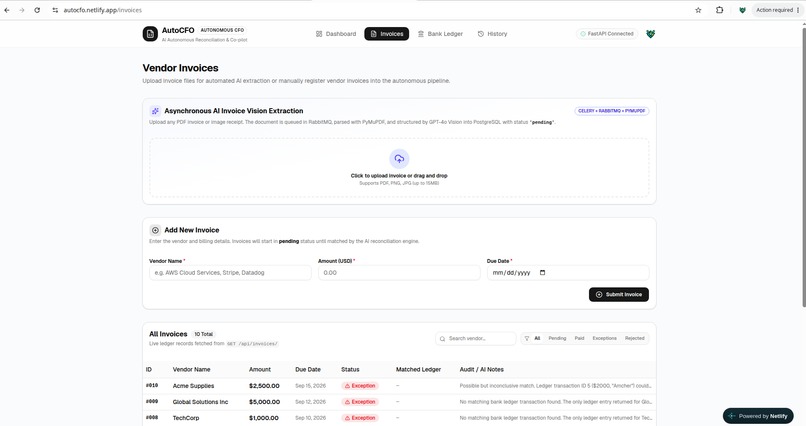Click the Status column header

coord(350,369)
